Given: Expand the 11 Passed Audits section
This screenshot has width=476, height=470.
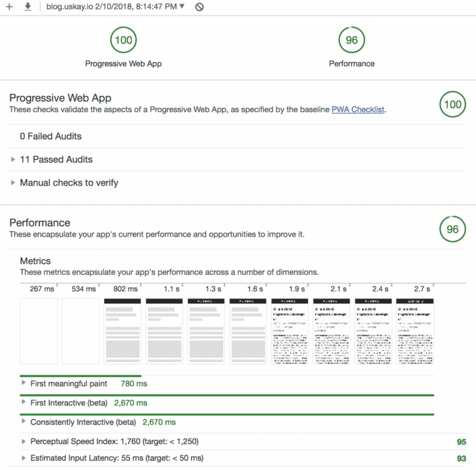Looking at the screenshot, I should [56, 159].
